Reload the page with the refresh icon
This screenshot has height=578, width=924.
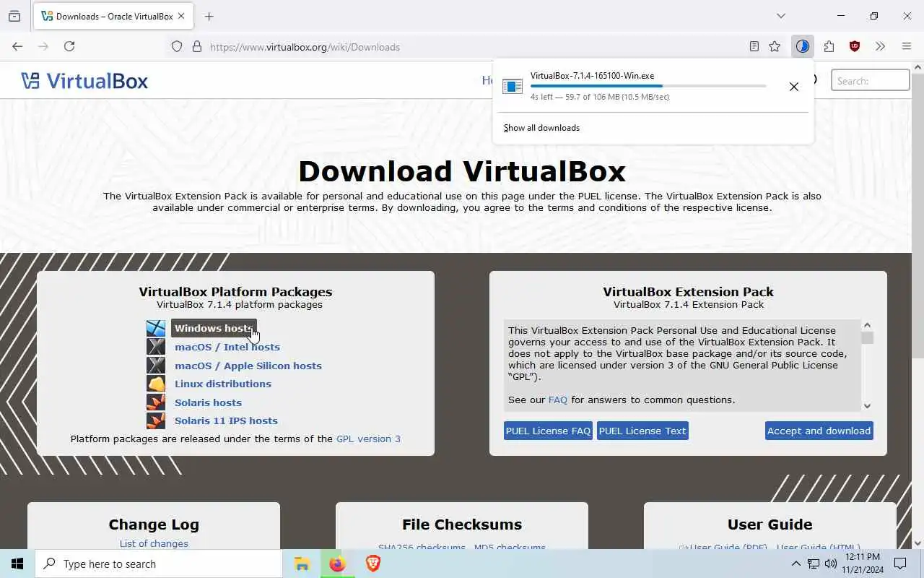69,46
